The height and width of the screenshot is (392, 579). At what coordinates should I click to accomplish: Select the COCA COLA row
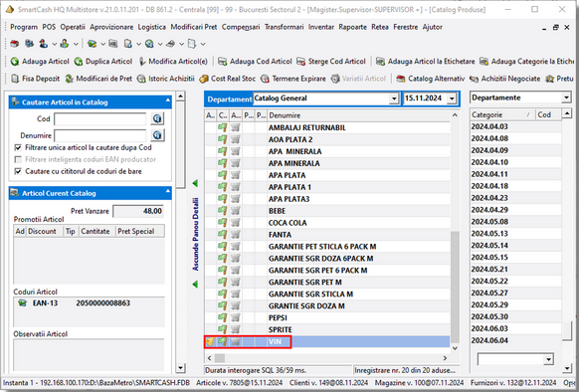tap(327, 223)
